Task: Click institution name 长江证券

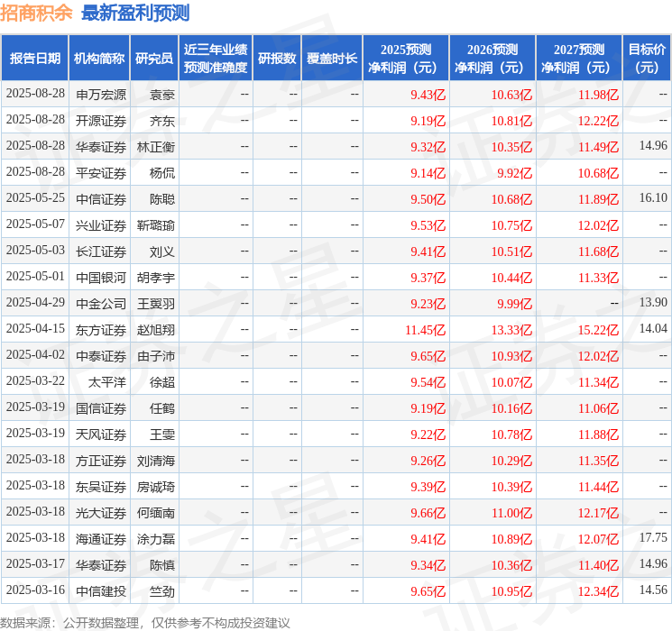Action: (x=101, y=251)
